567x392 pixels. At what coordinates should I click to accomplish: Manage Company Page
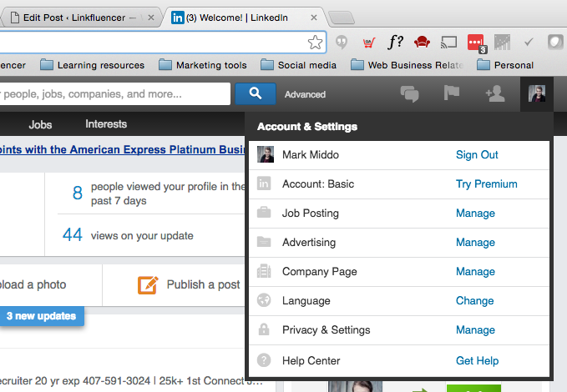[x=475, y=272]
